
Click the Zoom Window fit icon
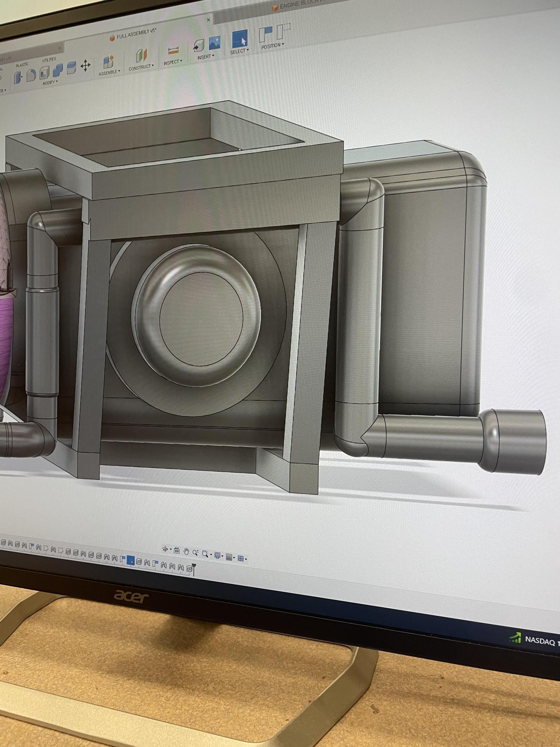tap(205, 554)
